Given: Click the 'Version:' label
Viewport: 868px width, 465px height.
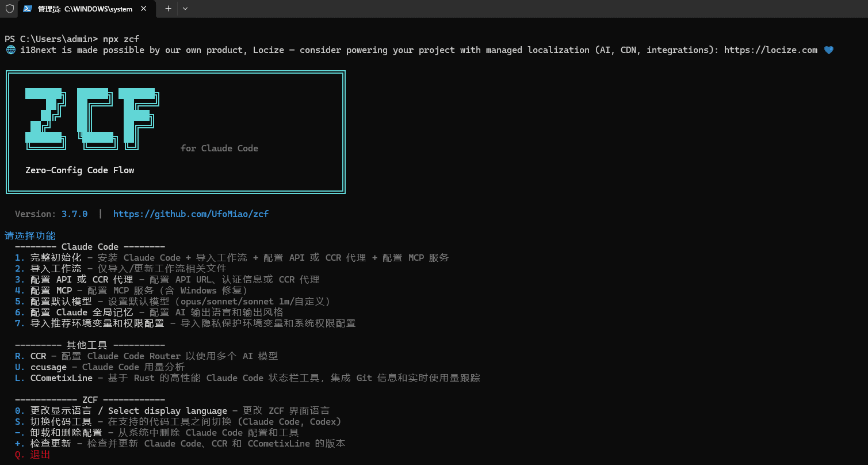Looking at the screenshot, I should coord(36,214).
